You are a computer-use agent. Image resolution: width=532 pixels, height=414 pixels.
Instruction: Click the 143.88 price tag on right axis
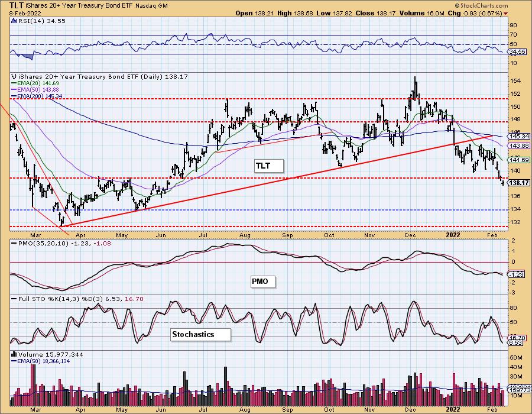[520, 145]
